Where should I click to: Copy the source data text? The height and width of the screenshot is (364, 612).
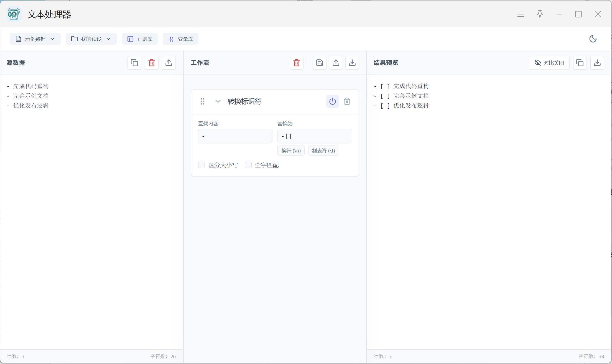pos(134,63)
